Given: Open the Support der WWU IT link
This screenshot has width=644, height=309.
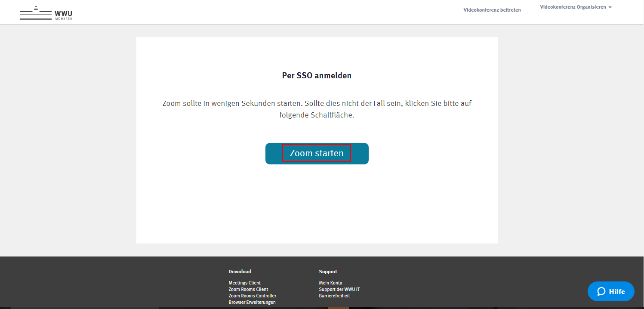Looking at the screenshot, I should pos(339,289).
